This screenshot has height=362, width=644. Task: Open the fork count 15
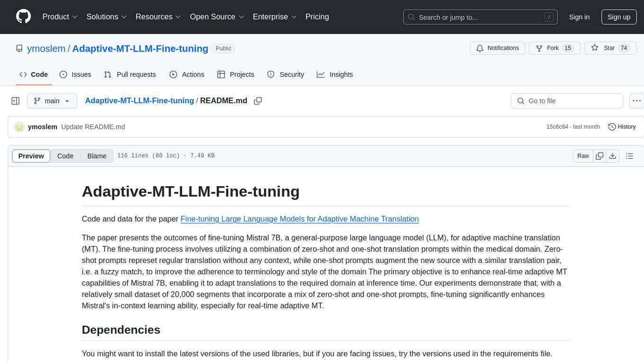pyautogui.click(x=568, y=48)
